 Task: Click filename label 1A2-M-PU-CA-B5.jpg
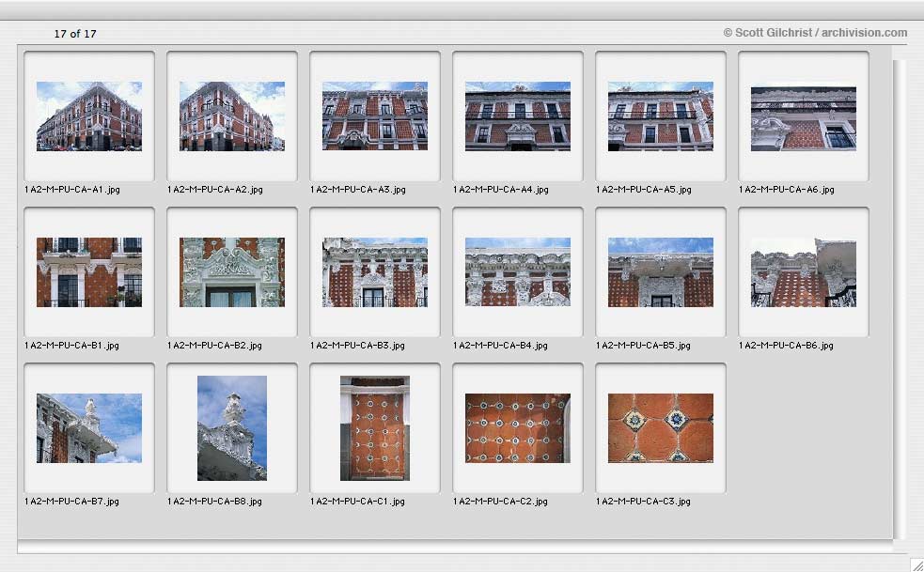[644, 346]
